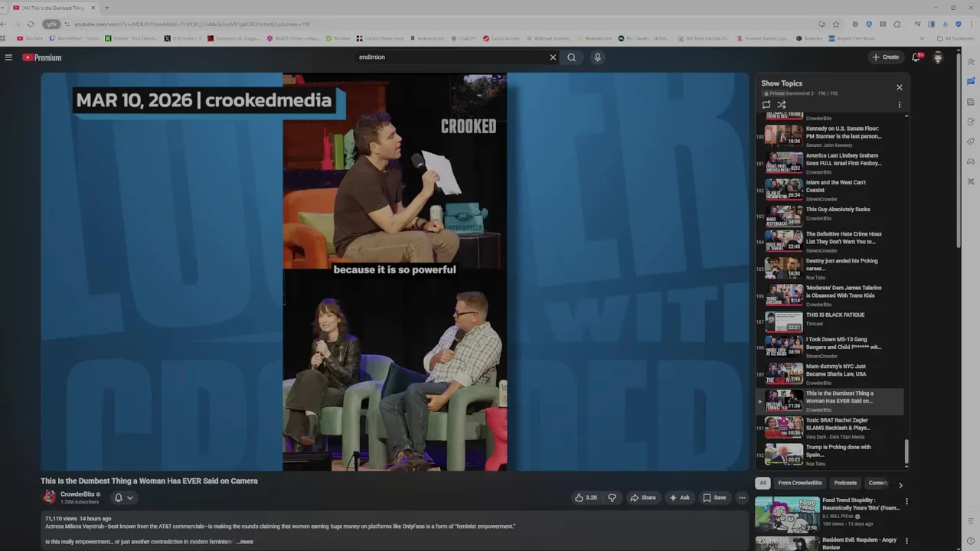
Task: Expand description with ...more
Action: pyautogui.click(x=244, y=542)
